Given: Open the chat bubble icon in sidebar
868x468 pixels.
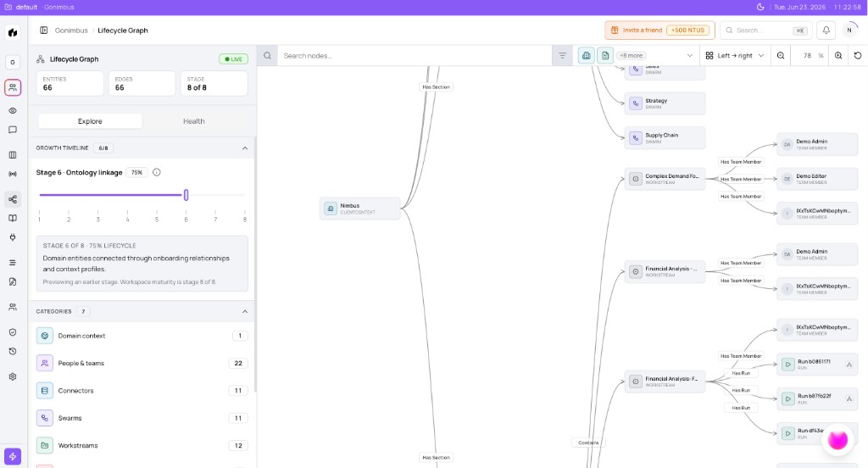Looking at the screenshot, I should click(13, 131).
